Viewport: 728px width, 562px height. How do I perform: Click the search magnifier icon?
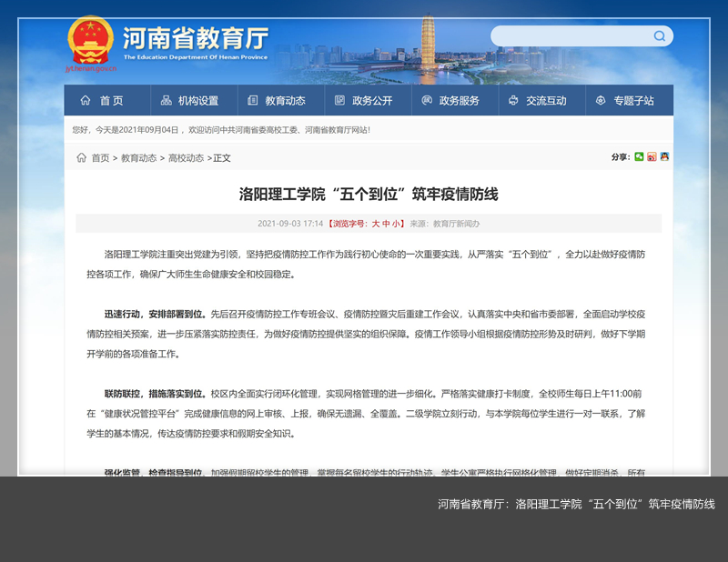(659, 36)
